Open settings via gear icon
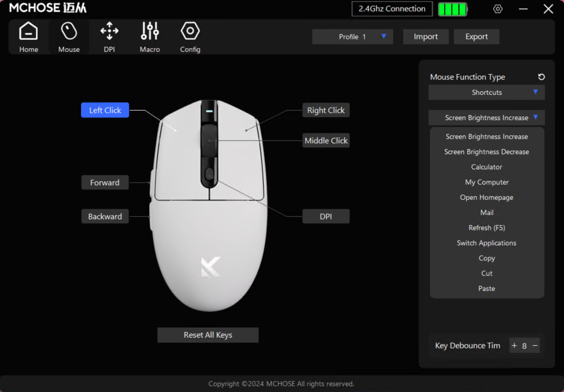564x392 pixels. pyautogui.click(x=498, y=9)
